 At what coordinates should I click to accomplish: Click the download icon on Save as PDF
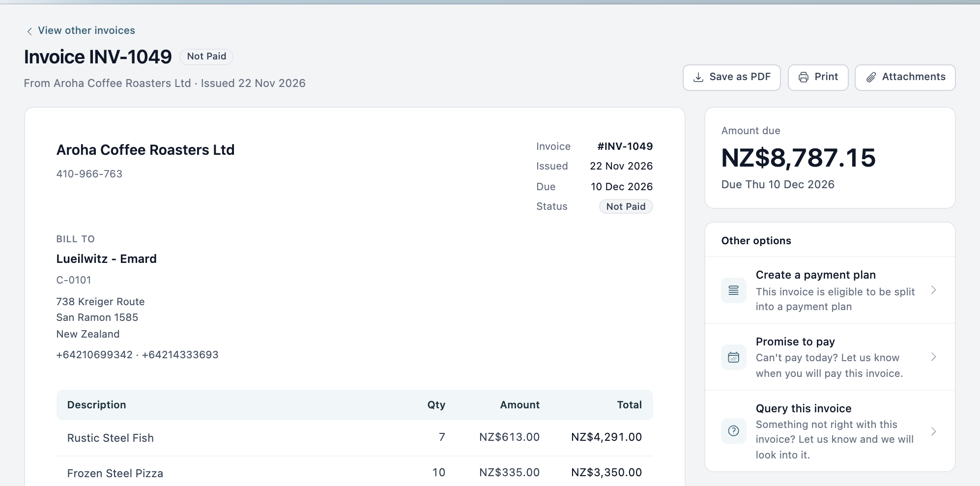point(698,77)
